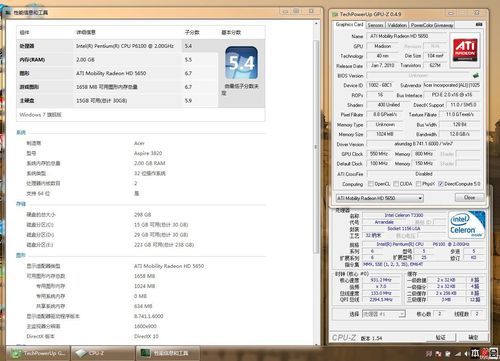Click the 'Acer' manufacturer value
This screenshot has width=500, height=361.
pyautogui.click(x=139, y=143)
